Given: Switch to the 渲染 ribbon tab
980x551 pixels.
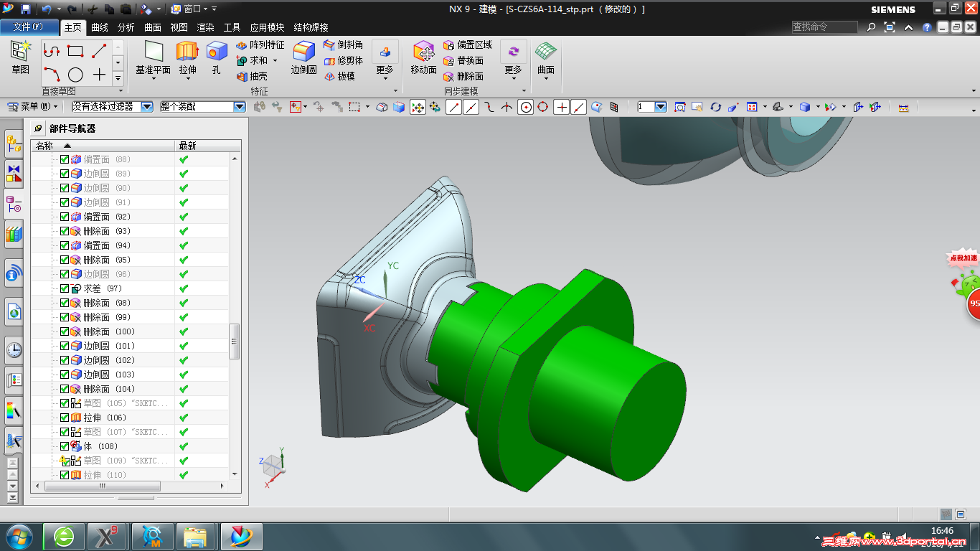Looking at the screenshot, I should (205, 27).
